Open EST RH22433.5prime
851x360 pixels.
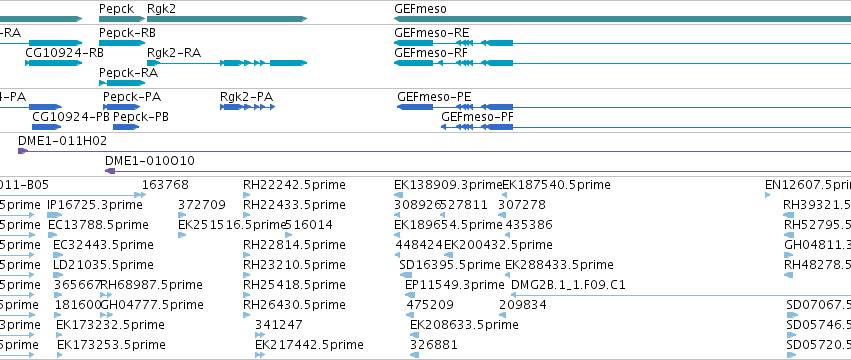tap(294, 205)
